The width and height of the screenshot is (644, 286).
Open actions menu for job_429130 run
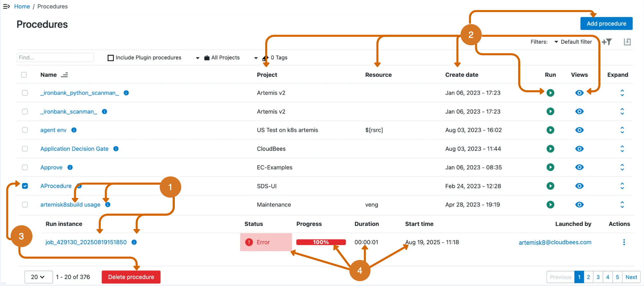pos(624,242)
